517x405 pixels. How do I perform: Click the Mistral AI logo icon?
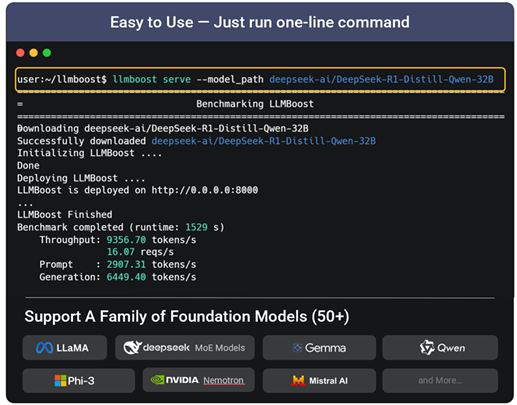pyautogui.click(x=298, y=380)
